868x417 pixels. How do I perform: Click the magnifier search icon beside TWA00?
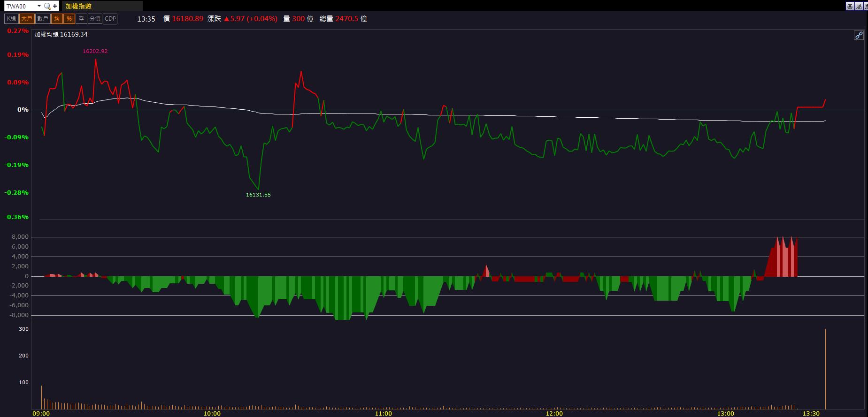click(47, 6)
